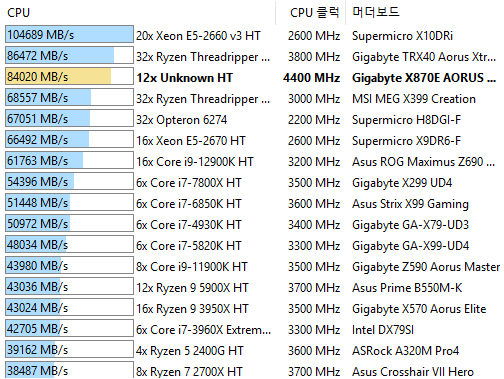Select the 39162 MB/s result bar
The height and width of the screenshot is (379, 504).
pyautogui.click(x=69, y=349)
